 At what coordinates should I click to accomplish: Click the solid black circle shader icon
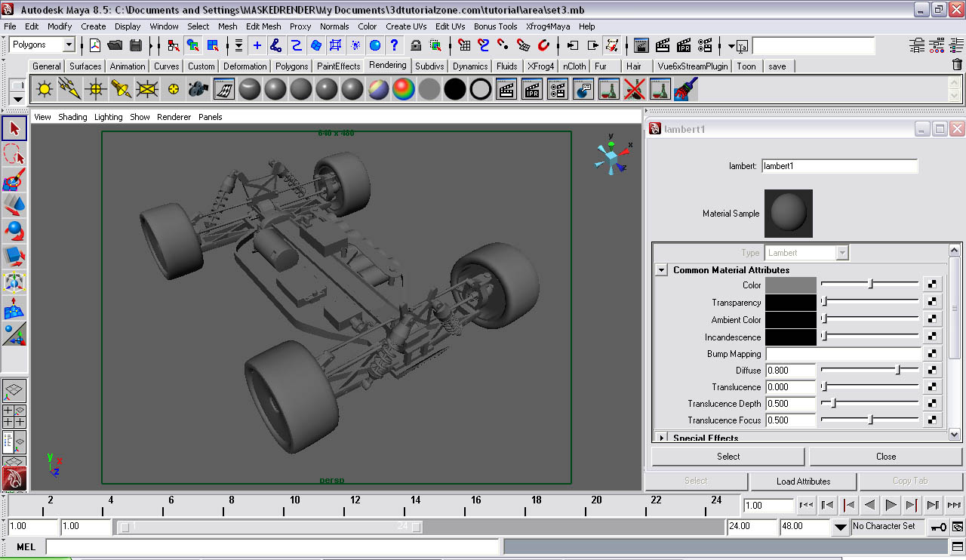pyautogui.click(x=455, y=90)
